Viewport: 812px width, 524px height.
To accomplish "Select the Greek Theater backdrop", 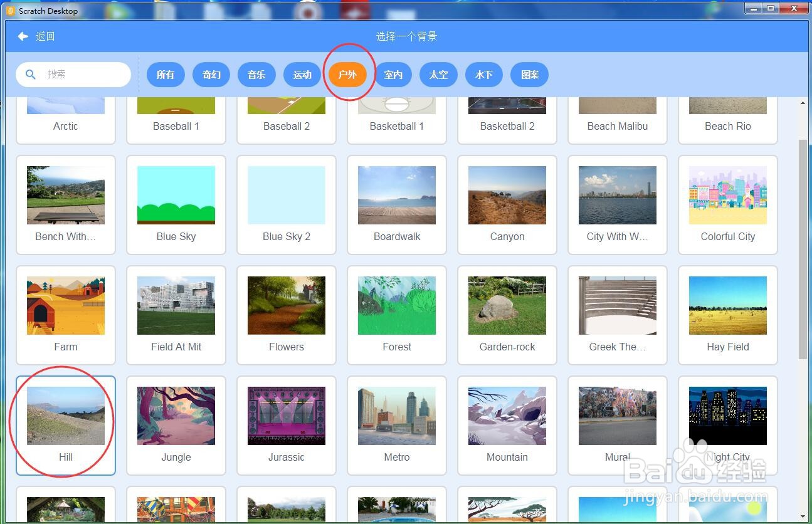I will pyautogui.click(x=618, y=315).
